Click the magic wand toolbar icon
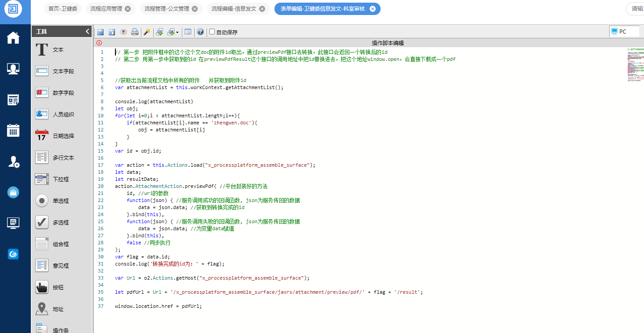 (147, 32)
